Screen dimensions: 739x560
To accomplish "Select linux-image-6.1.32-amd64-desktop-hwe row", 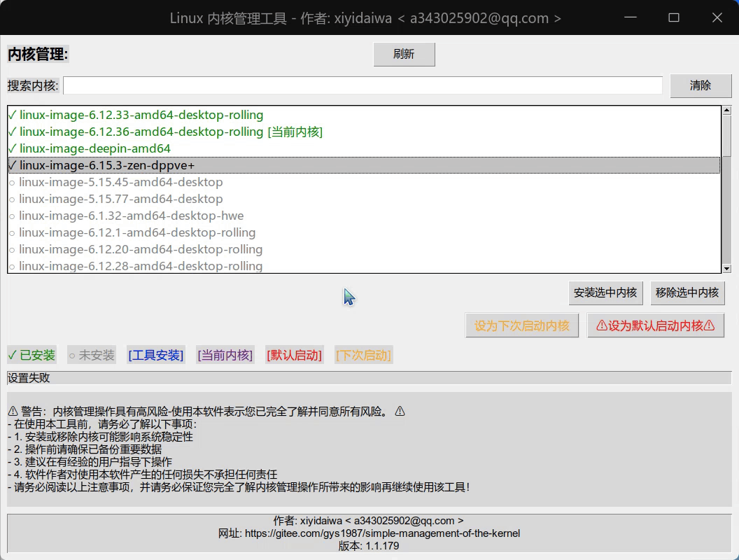I will click(364, 216).
